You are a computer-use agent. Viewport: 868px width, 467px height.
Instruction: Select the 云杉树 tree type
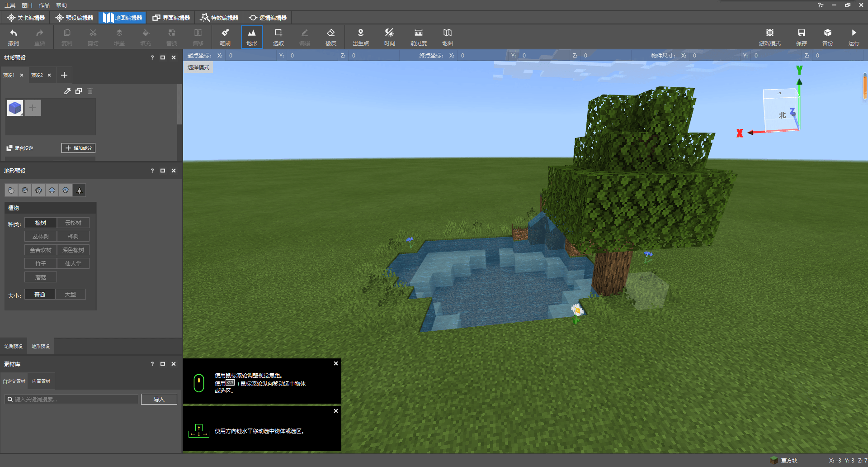click(73, 223)
